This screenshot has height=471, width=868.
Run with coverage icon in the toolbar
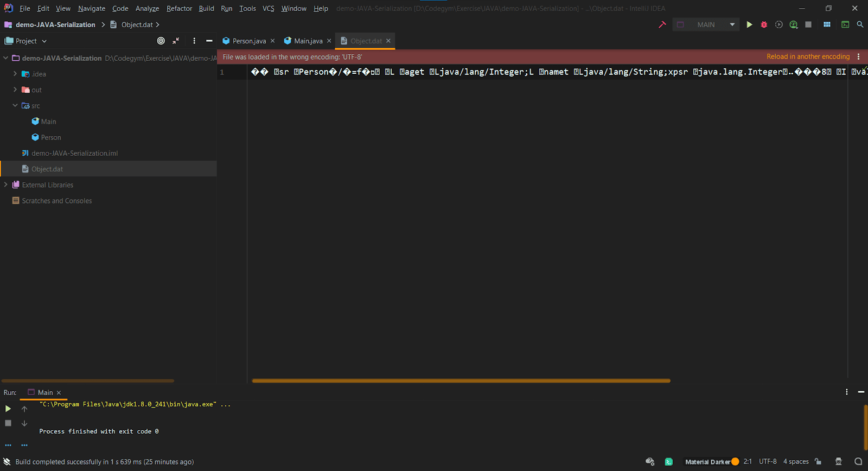click(x=778, y=24)
